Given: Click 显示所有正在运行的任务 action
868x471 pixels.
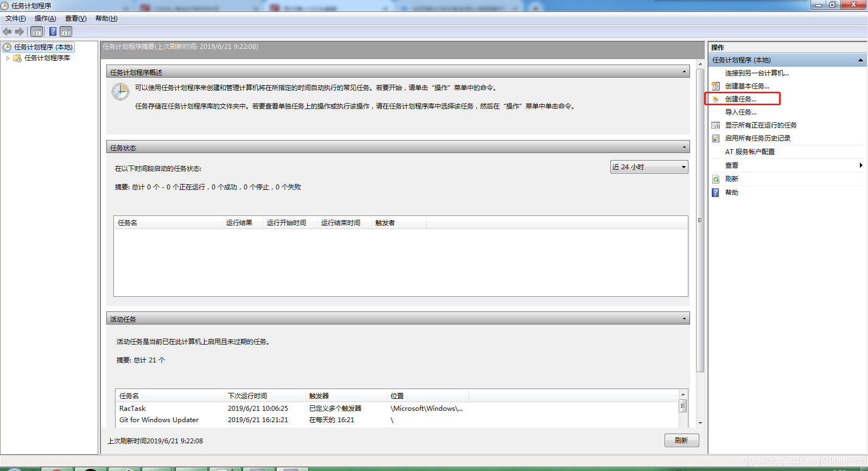Looking at the screenshot, I should pyautogui.click(x=761, y=125).
